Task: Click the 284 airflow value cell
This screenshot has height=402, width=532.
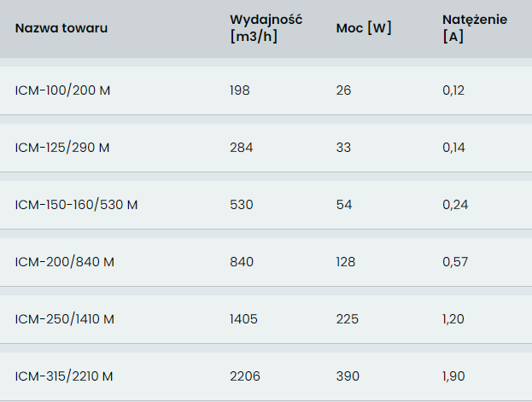Action: [x=241, y=148]
